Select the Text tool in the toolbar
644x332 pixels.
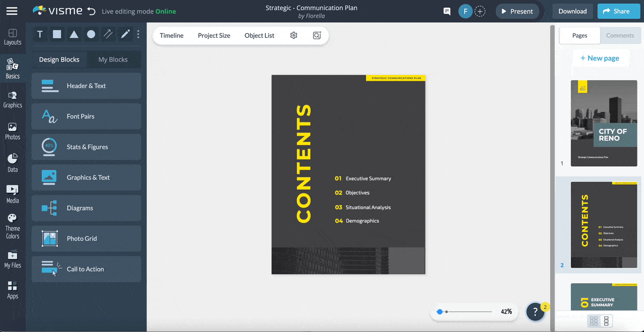tap(40, 34)
